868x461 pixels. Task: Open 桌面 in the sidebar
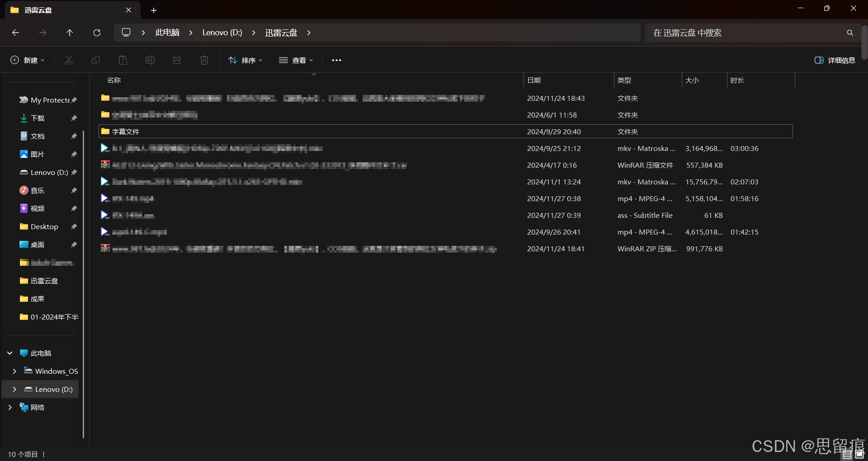tap(38, 245)
